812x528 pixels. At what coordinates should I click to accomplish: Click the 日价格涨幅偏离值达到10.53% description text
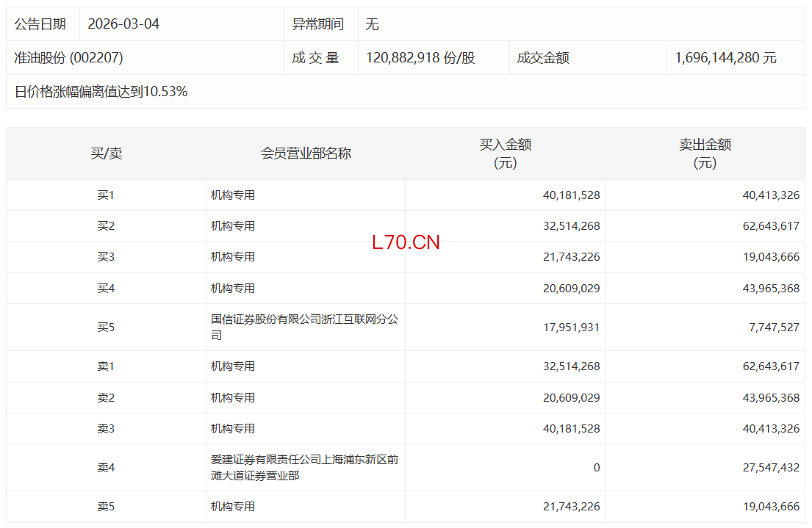pyautogui.click(x=101, y=92)
